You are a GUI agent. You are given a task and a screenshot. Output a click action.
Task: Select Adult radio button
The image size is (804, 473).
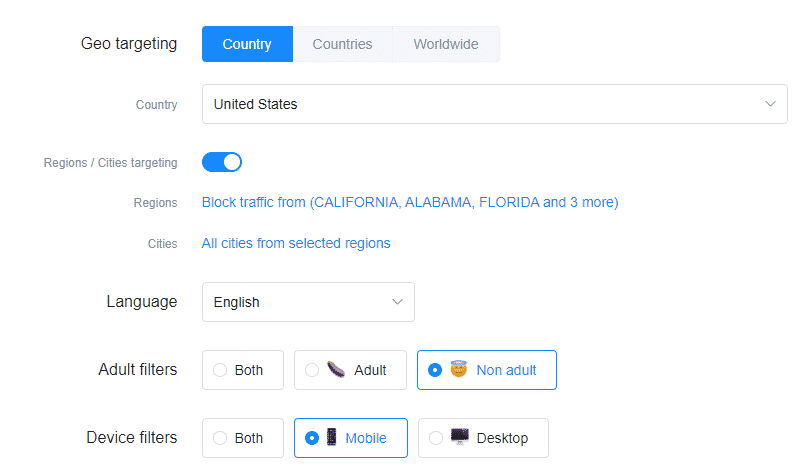(x=312, y=370)
